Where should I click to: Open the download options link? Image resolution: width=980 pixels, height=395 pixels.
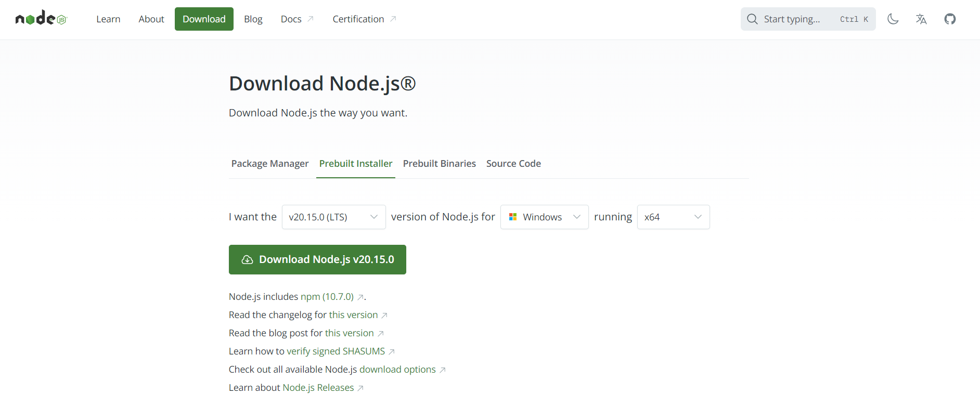coord(397,369)
